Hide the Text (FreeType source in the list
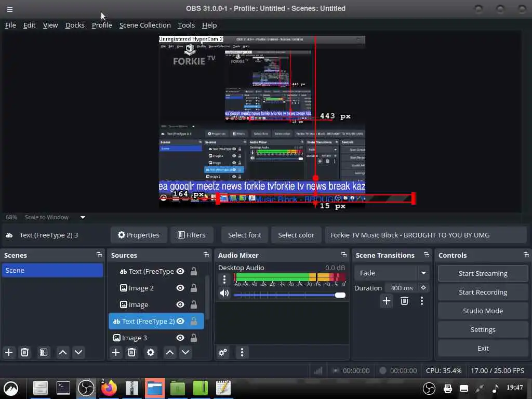The image size is (532, 399). [180, 271]
